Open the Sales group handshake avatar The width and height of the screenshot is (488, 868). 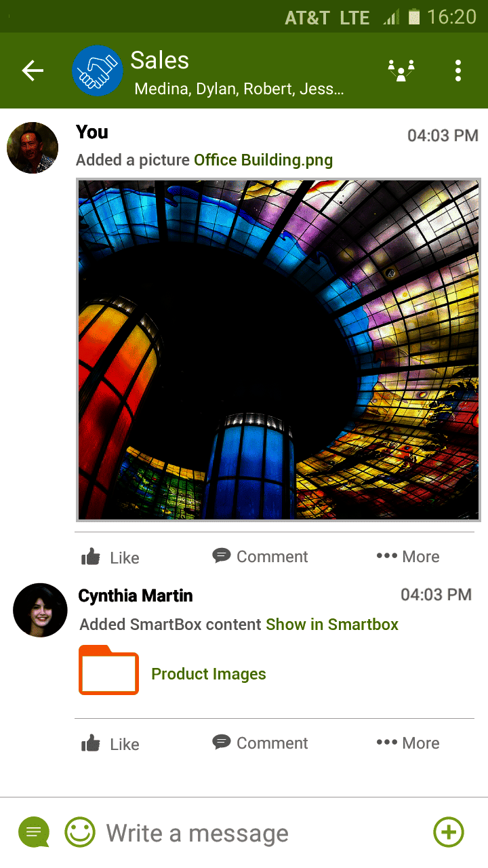coord(98,71)
